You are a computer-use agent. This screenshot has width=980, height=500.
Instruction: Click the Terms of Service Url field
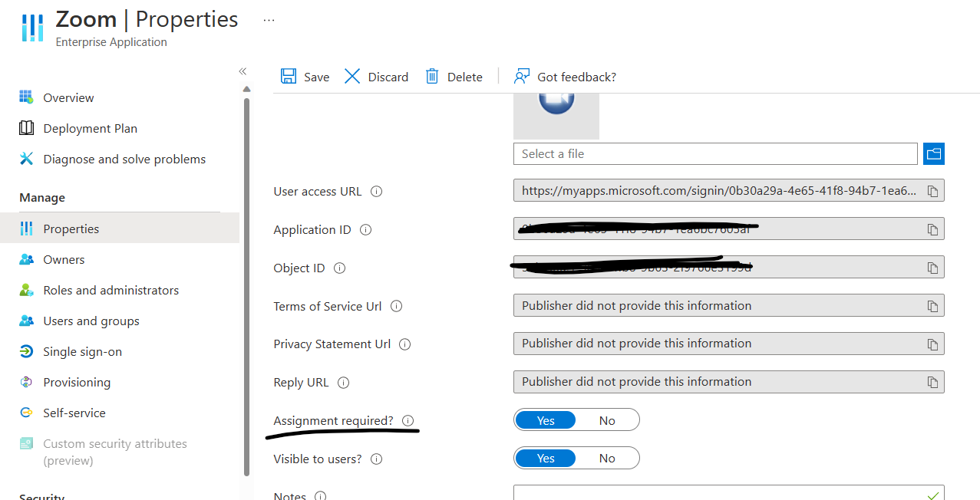pos(729,305)
